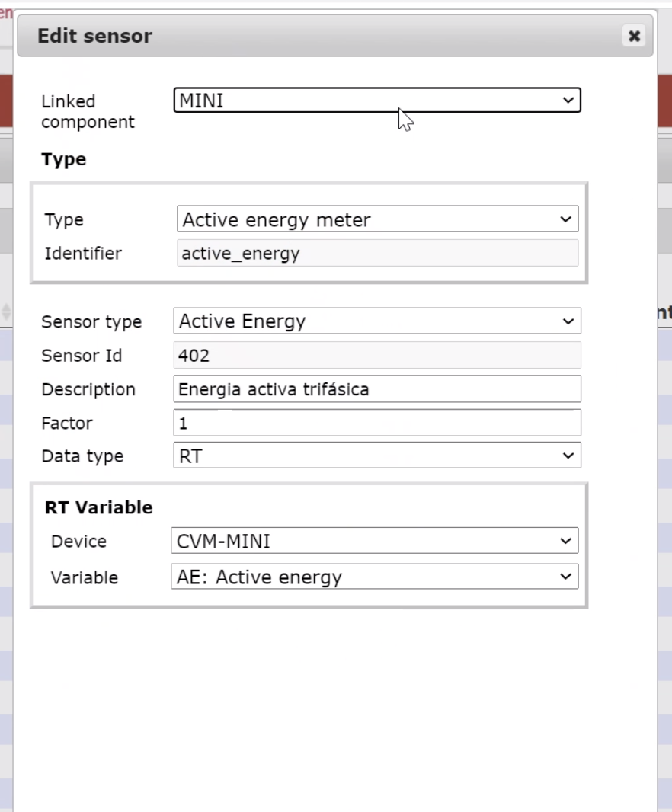672x812 pixels.
Task: Click the RT Variable section heading
Action: [99, 507]
